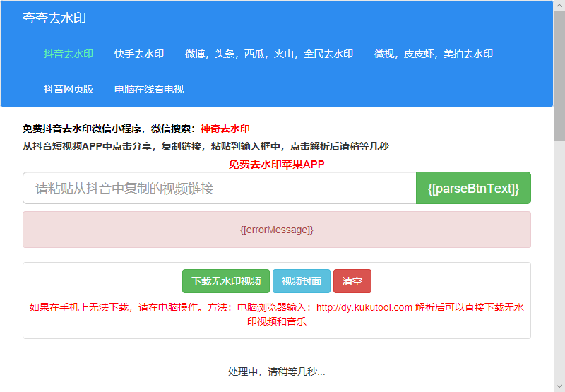
Task: Open the 免费去水印苹果APP link
Action: coord(276,165)
